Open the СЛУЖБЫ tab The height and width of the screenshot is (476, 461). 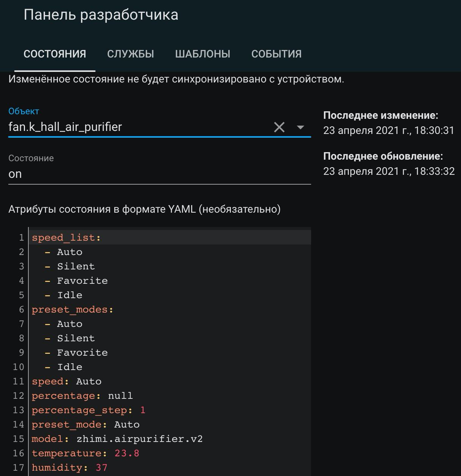tap(131, 54)
